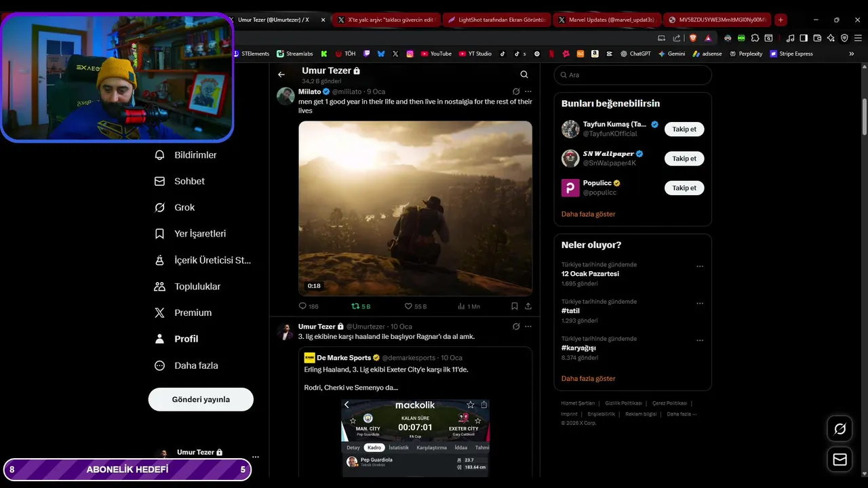The height and width of the screenshot is (488, 868).
Task: Click the page vertical scrollbar thumb
Action: coord(865,117)
